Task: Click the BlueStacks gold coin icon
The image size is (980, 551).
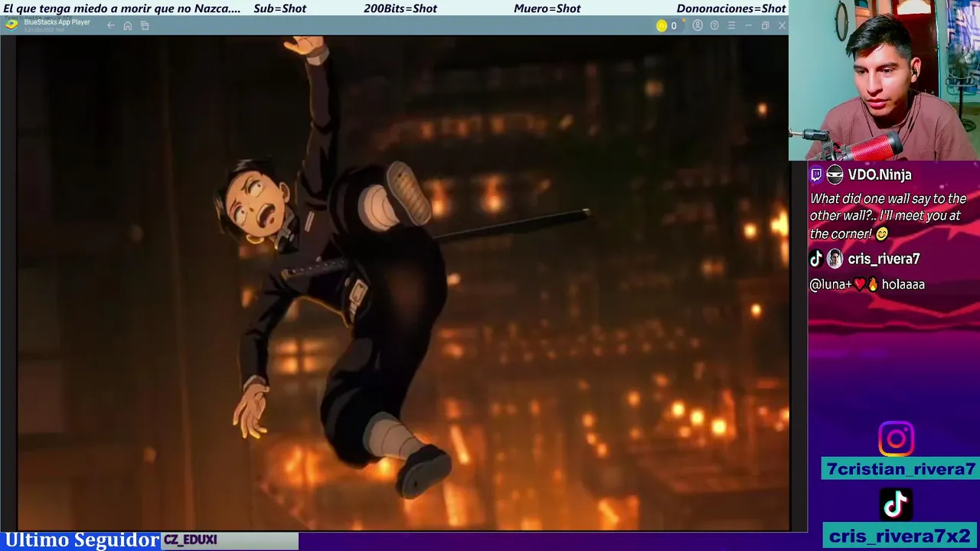Action: coord(661,26)
